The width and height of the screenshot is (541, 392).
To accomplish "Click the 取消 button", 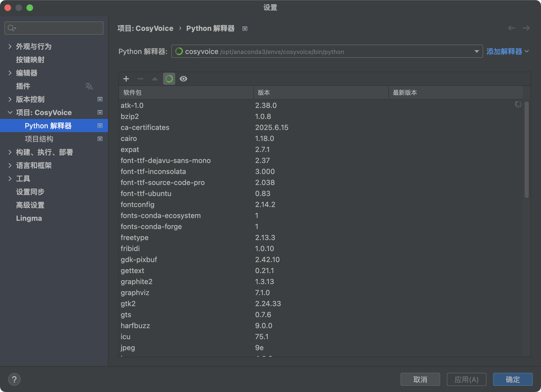I will 420,379.
